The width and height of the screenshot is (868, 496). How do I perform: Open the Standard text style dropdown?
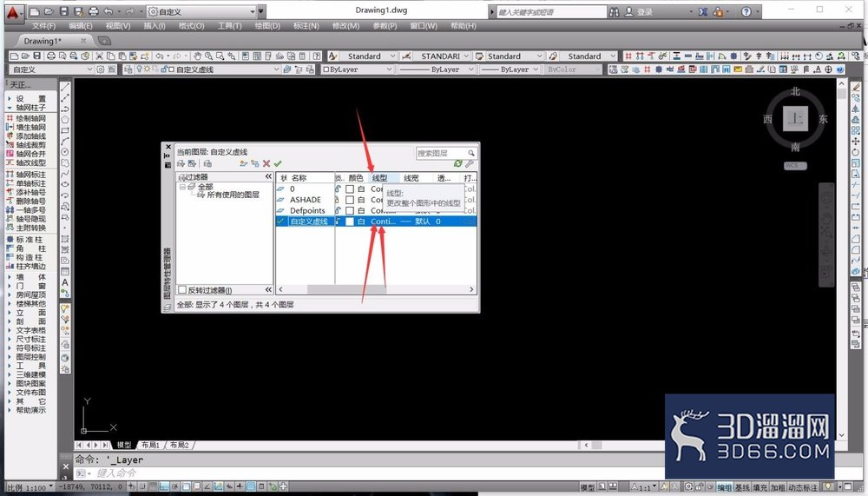(368, 56)
